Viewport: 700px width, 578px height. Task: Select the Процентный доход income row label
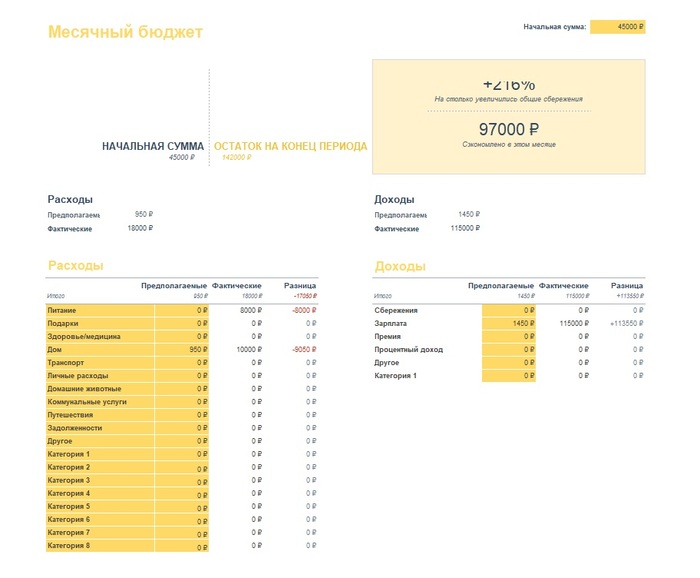(408, 349)
